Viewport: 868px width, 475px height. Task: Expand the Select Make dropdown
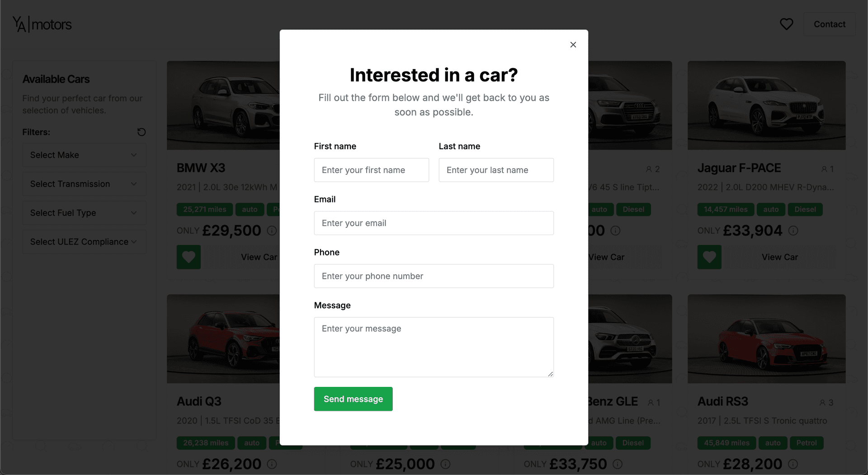(x=84, y=155)
